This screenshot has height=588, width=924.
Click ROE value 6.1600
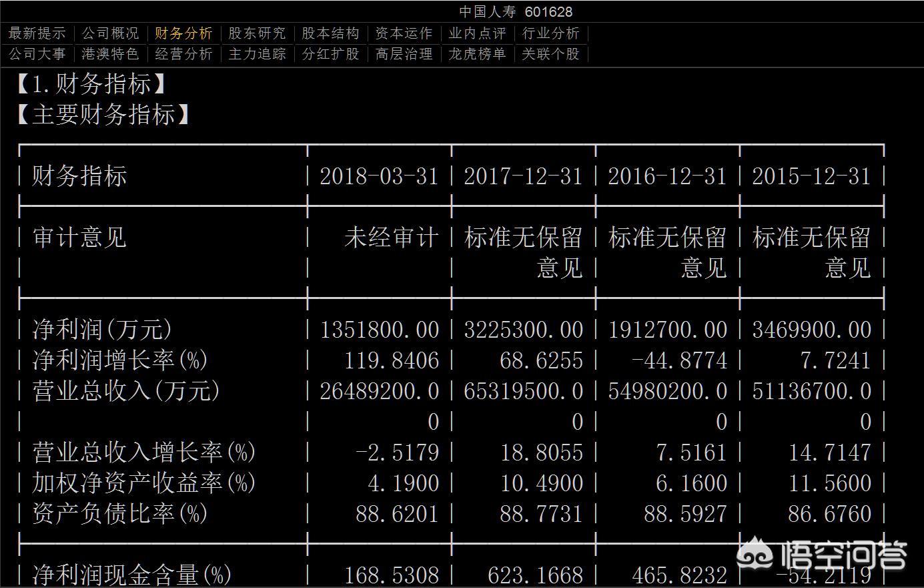click(x=692, y=484)
